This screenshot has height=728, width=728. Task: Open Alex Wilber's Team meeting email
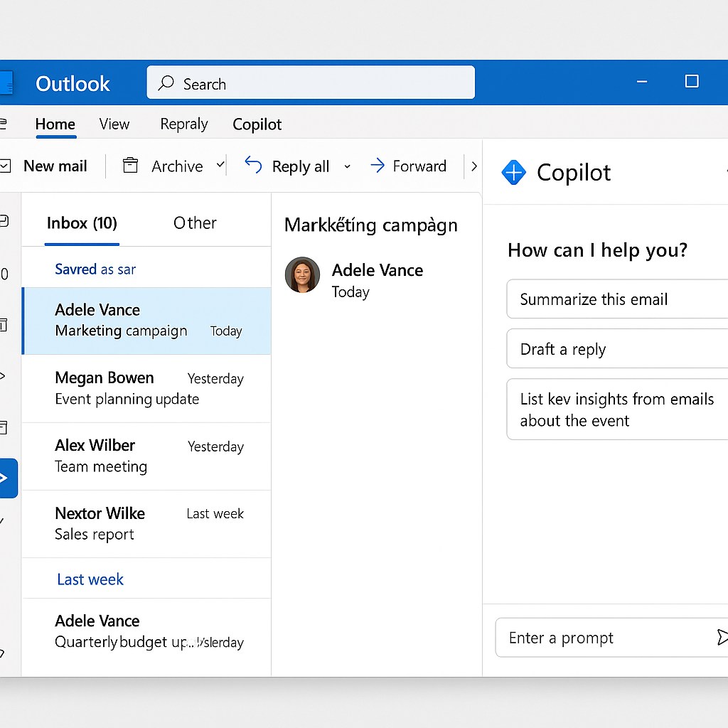(146, 456)
